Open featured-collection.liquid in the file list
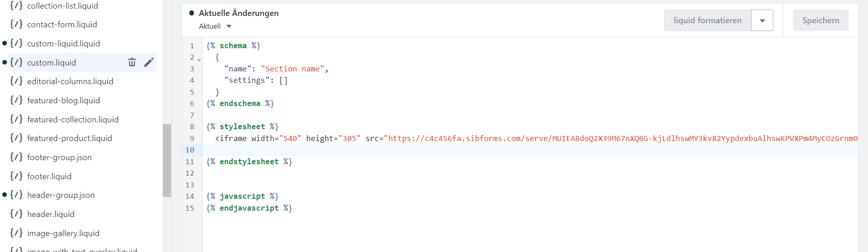Screen dimensions: 868x252 (x=73, y=120)
